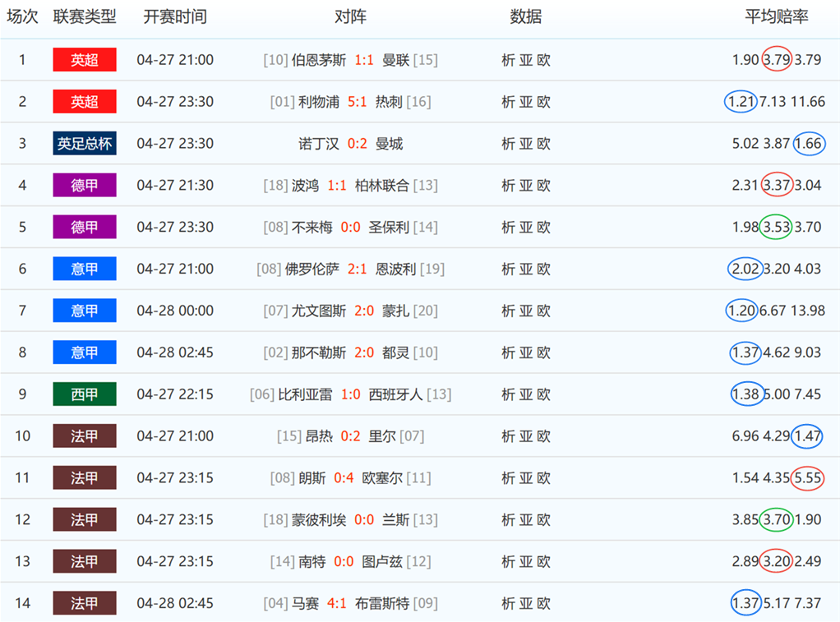The height and width of the screenshot is (622, 840).
Task: Click the 那不勒斯 team name
Action: point(319,352)
